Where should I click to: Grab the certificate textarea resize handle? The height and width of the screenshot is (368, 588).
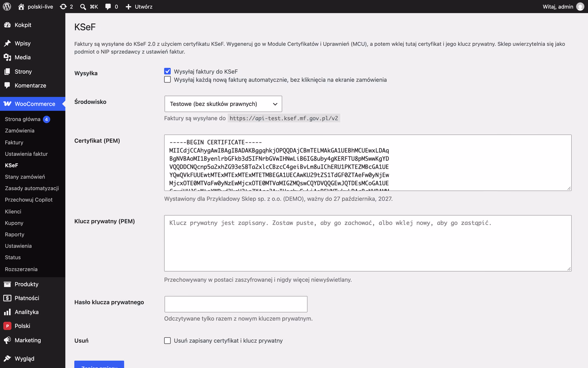[x=569, y=188]
